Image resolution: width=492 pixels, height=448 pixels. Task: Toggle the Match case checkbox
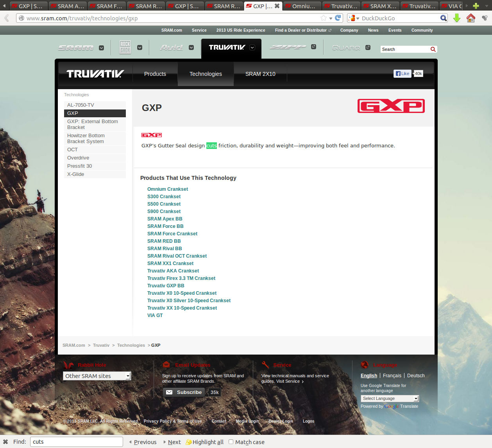click(x=231, y=442)
